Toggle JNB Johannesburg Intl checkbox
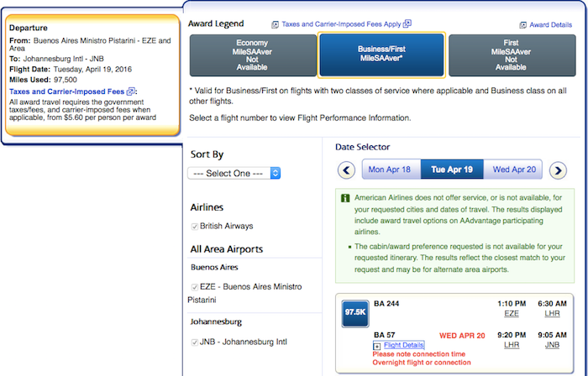Viewport: 588px width, 376px height. coord(195,342)
